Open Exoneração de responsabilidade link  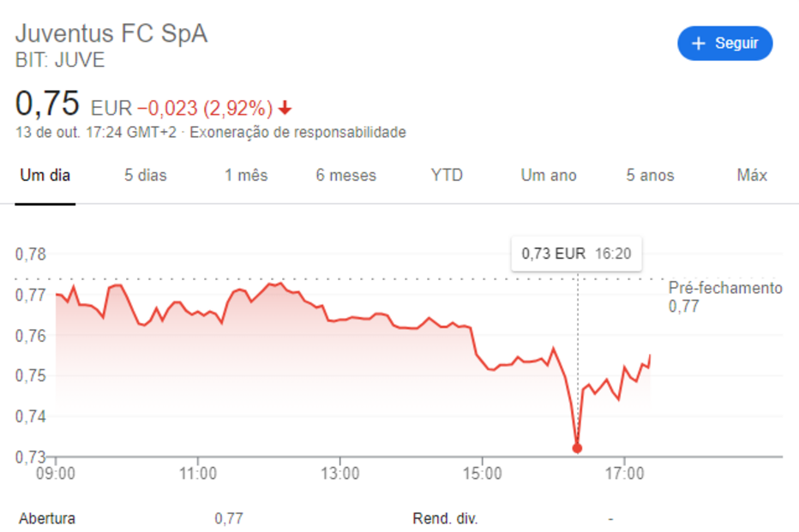point(297,133)
